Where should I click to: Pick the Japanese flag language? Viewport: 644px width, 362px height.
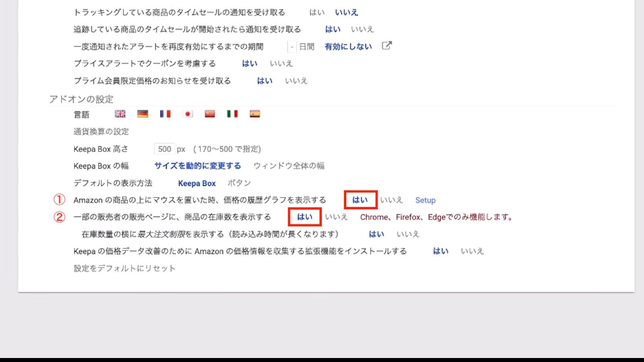[x=188, y=114]
